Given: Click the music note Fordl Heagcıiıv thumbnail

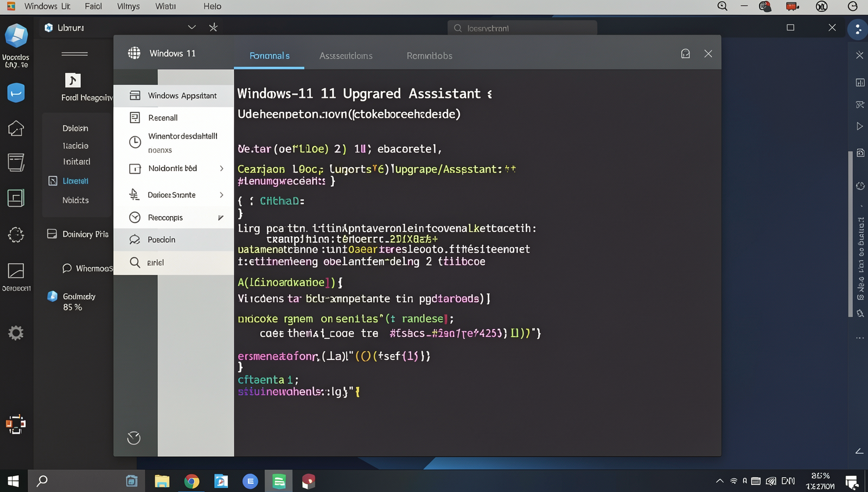Looking at the screenshot, I should 73,80.
